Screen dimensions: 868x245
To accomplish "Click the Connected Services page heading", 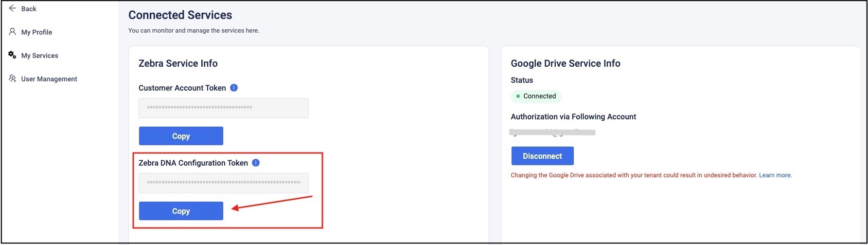I will (x=180, y=15).
